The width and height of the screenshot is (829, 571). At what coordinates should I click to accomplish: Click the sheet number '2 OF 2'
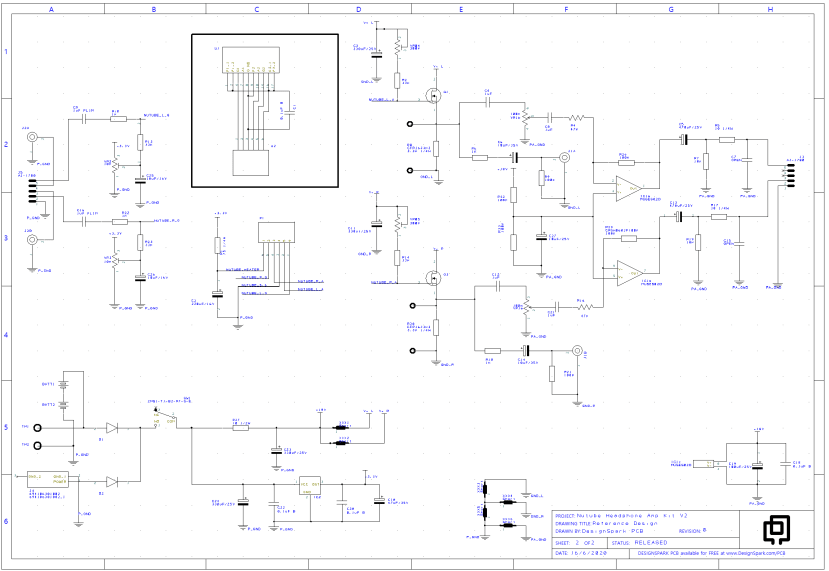pos(585,542)
